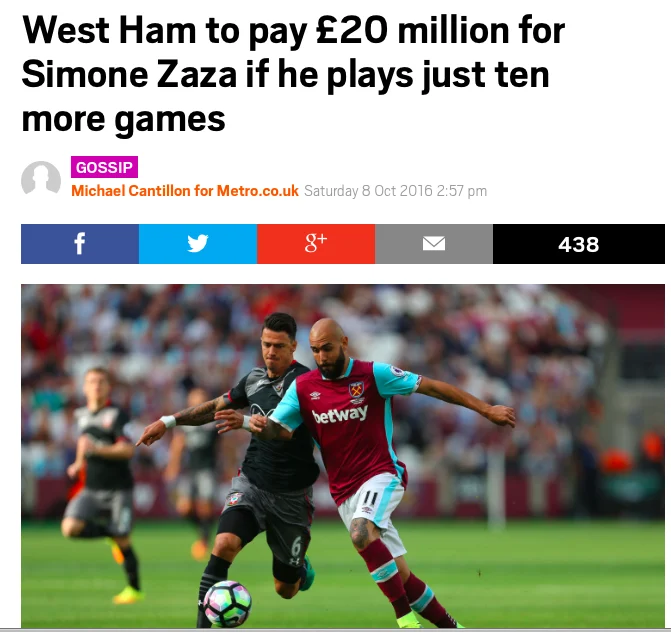Open Michael Cantillon author link
Image resolution: width=671 pixels, height=632 pixels.
click(131, 190)
